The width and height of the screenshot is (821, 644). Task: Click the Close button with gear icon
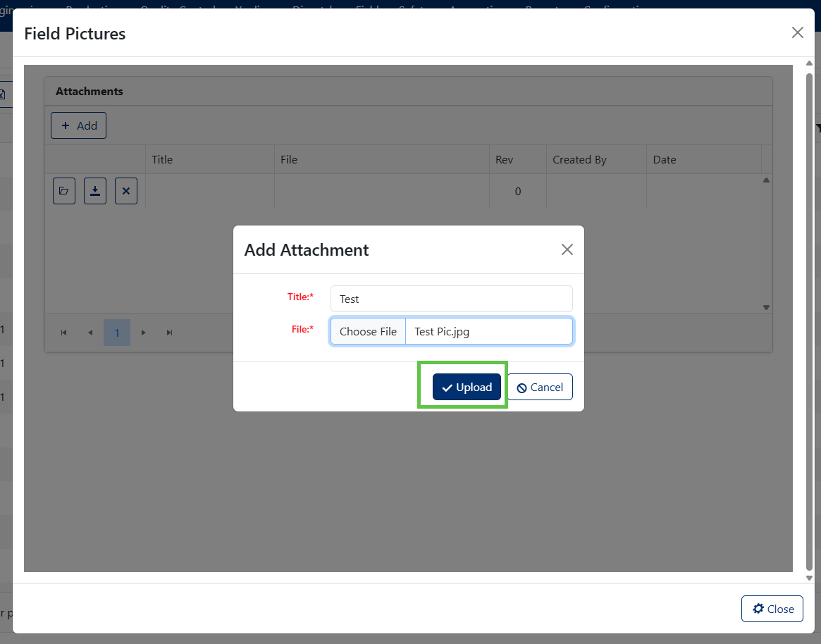tap(772, 609)
